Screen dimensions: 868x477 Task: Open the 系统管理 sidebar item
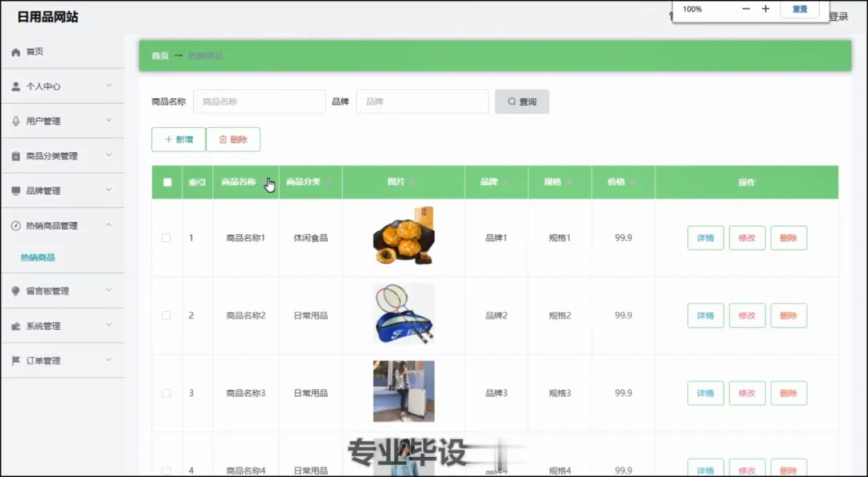63,326
